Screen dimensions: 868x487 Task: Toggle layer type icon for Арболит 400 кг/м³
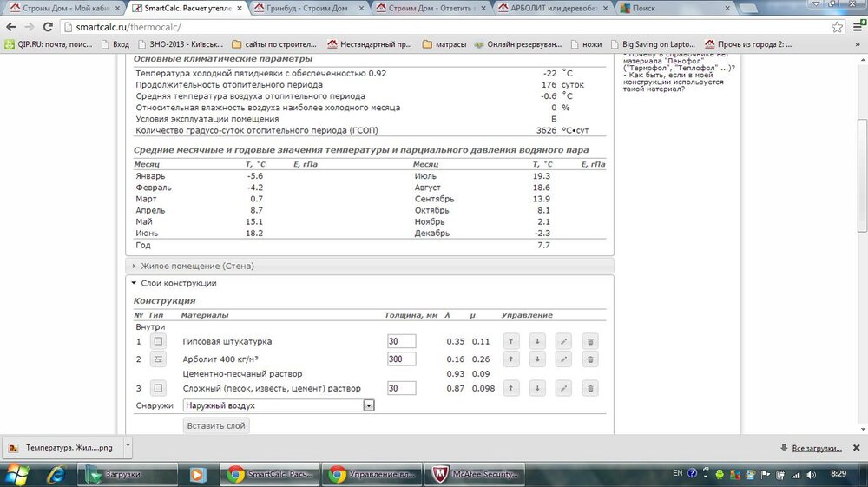click(x=158, y=359)
